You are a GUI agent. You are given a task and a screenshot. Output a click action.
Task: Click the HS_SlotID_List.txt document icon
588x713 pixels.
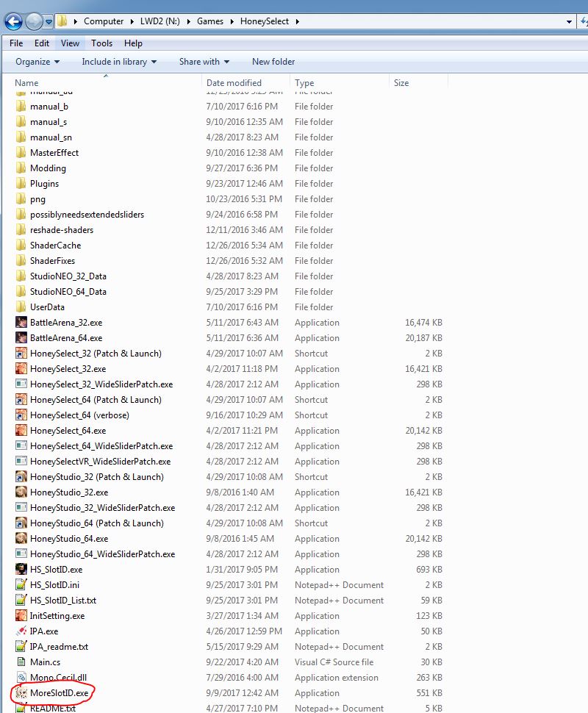click(21, 601)
